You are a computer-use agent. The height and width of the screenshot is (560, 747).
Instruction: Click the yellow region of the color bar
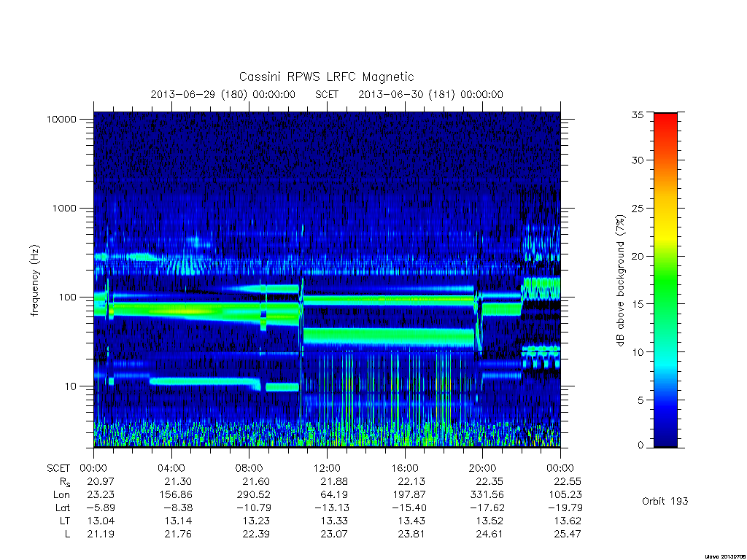tap(665, 233)
